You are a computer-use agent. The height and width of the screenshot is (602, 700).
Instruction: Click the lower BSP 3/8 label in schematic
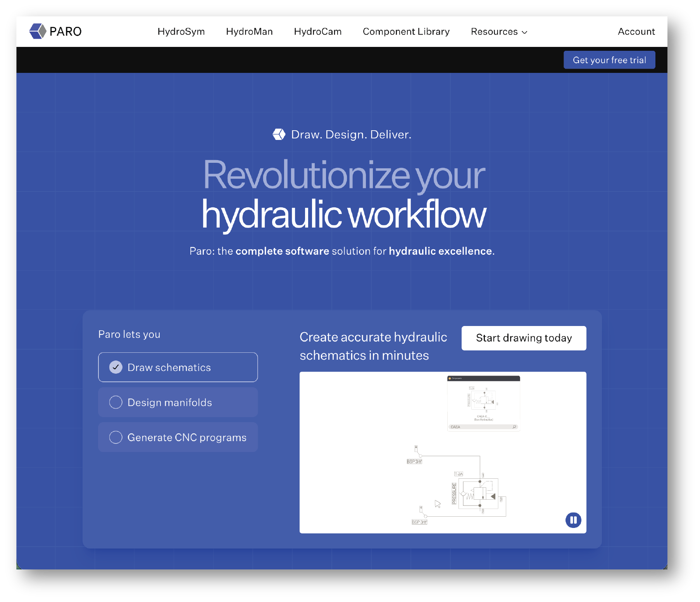pyautogui.click(x=419, y=522)
